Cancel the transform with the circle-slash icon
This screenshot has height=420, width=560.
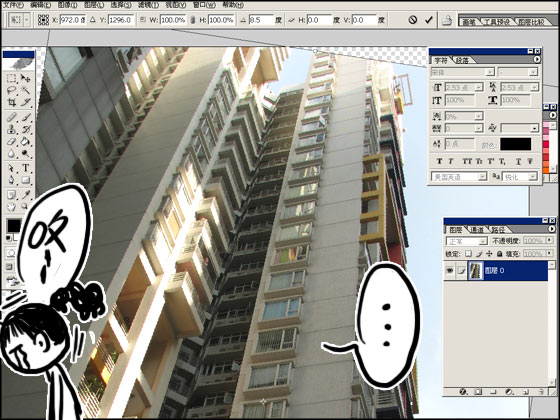click(412, 20)
